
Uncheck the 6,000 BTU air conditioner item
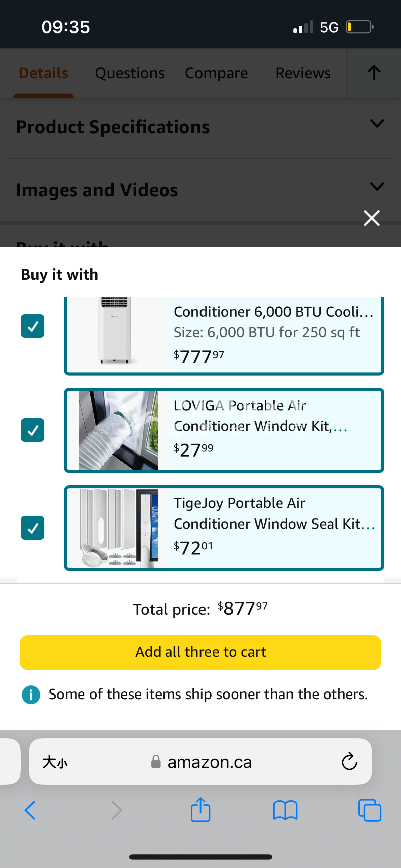33,326
